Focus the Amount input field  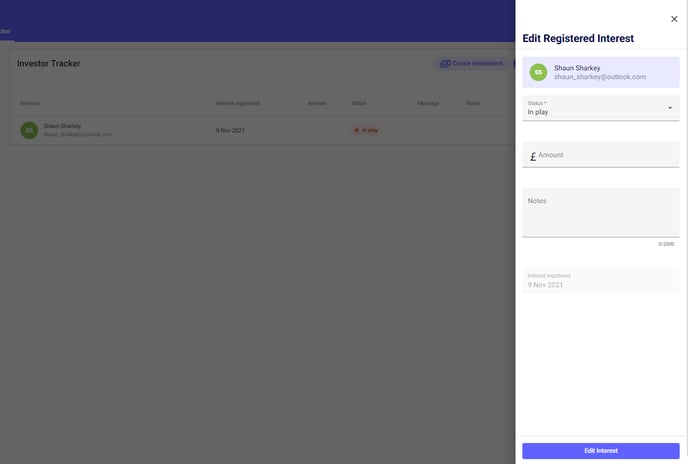(x=605, y=155)
